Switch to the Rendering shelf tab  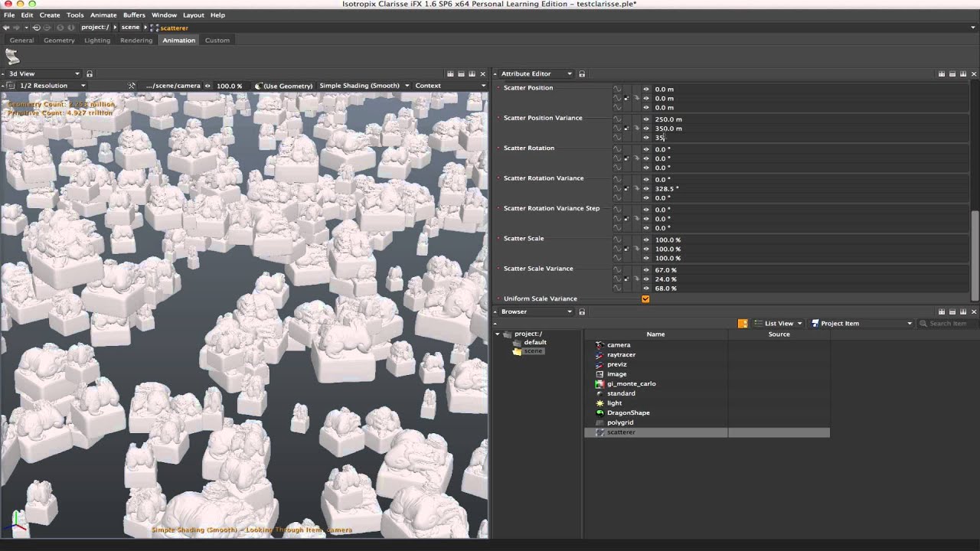(x=136, y=41)
